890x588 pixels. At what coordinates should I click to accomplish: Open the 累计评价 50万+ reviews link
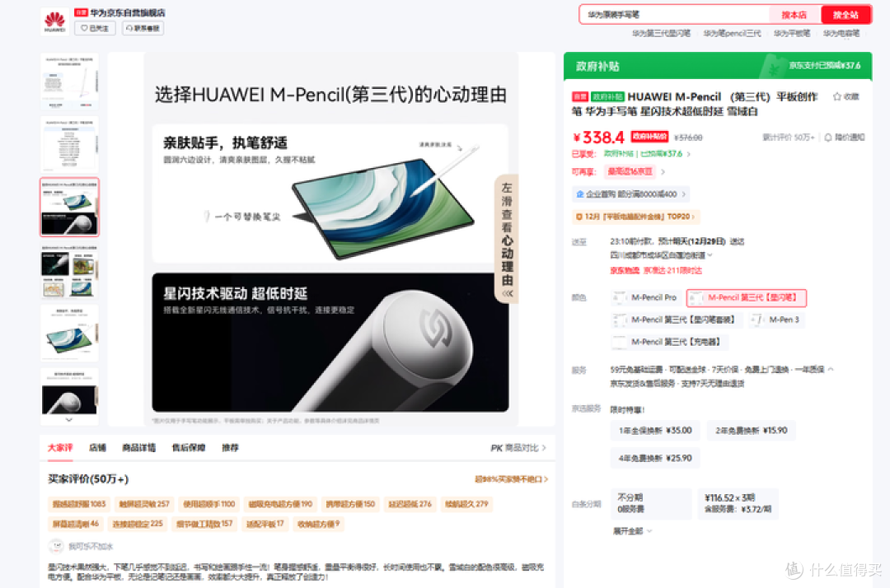click(788, 138)
